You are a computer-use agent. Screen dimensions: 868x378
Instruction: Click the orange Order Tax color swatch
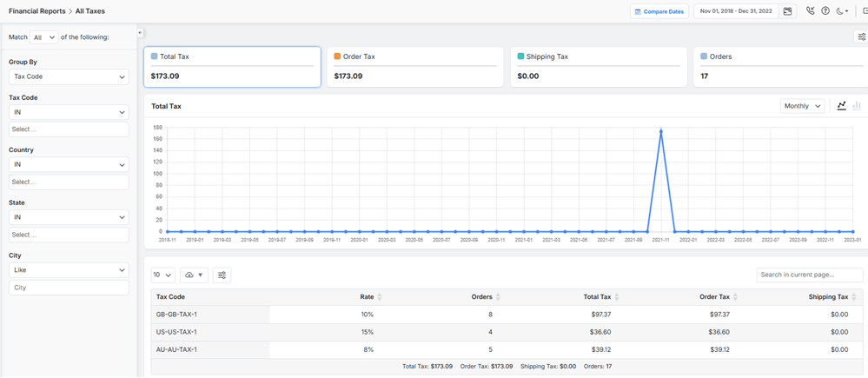337,56
